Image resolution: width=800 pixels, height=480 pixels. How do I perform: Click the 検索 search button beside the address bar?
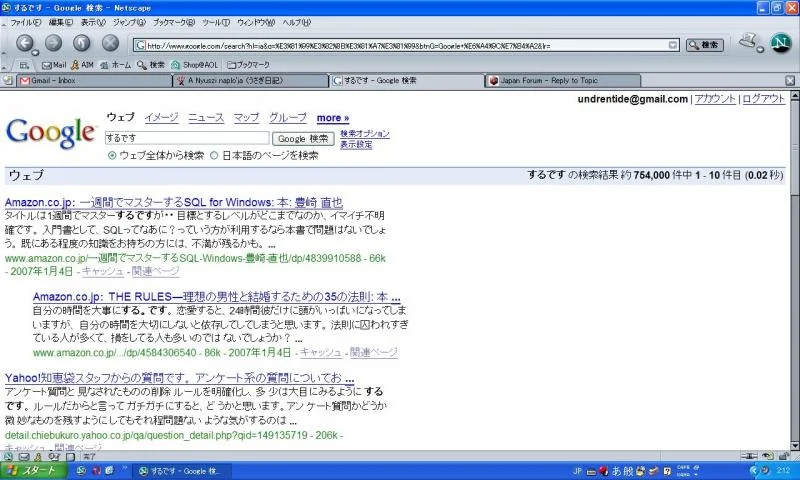(704, 45)
